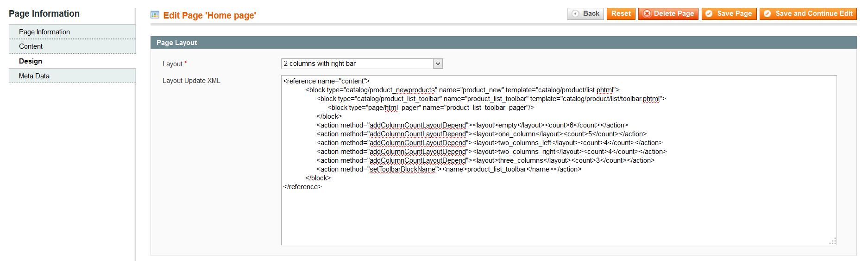Click Save and Continue Edit
The height and width of the screenshot is (261, 868).
tap(808, 14)
